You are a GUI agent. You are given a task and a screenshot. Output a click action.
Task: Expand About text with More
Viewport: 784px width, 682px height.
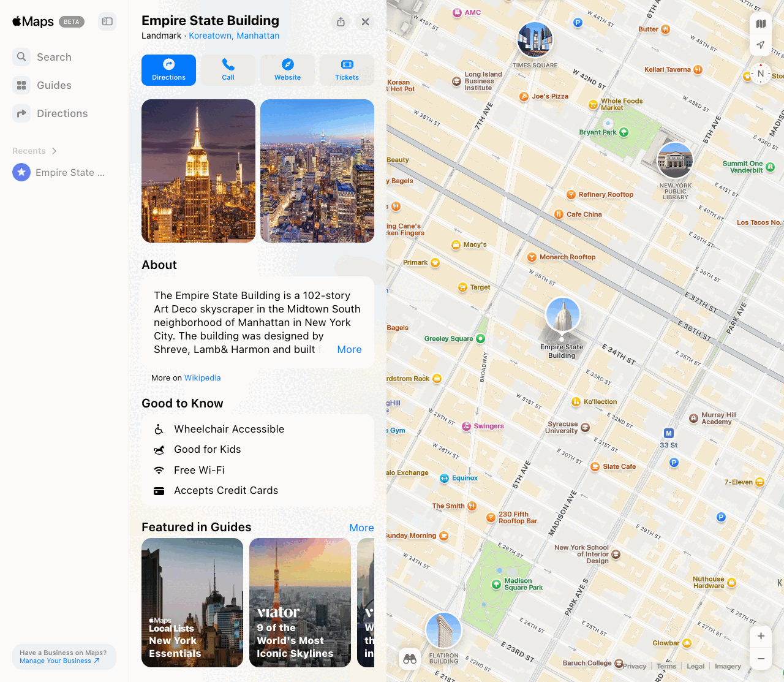click(x=349, y=349)
